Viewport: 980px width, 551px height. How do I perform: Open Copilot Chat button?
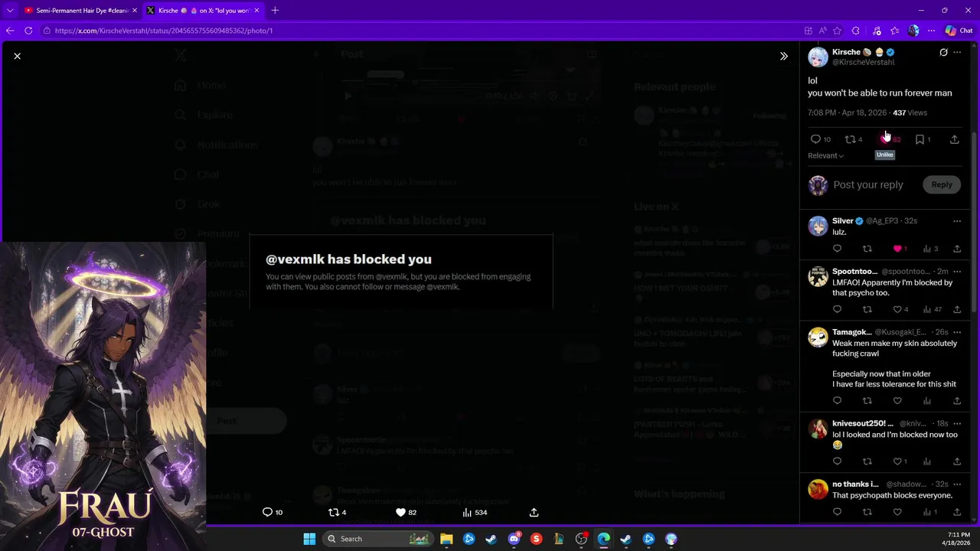pos(959,31)
